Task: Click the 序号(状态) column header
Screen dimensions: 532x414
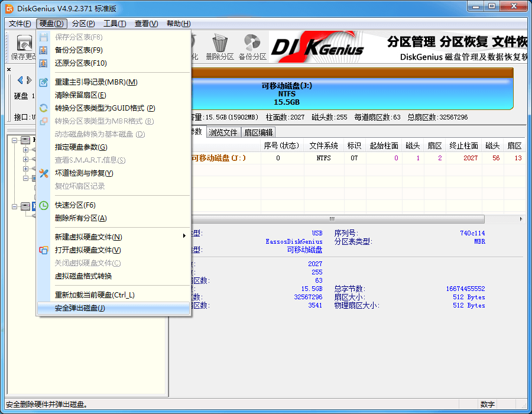Action: click(281, 145)
